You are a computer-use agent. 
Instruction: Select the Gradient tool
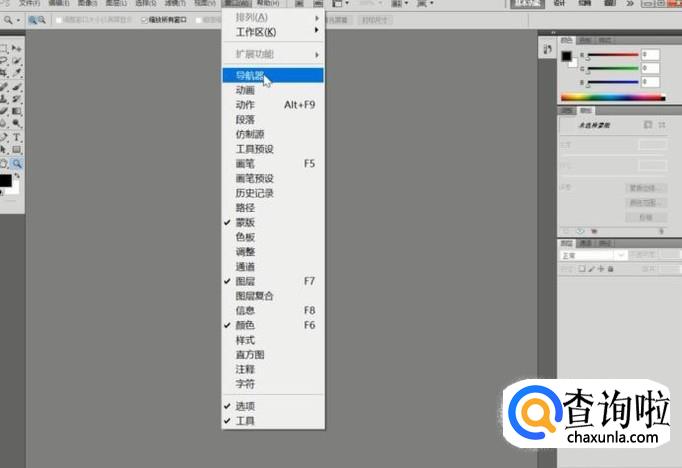coord(17,111)
